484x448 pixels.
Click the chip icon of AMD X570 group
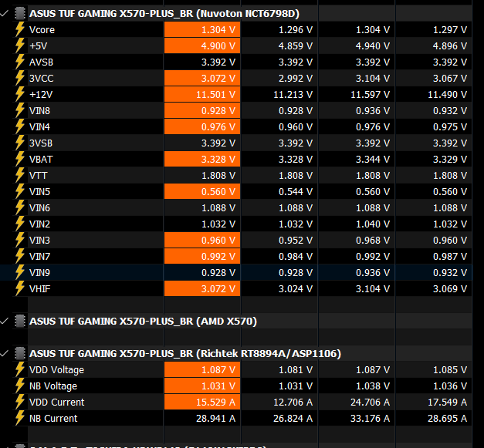pyautogui.click(x=20, y=321)
